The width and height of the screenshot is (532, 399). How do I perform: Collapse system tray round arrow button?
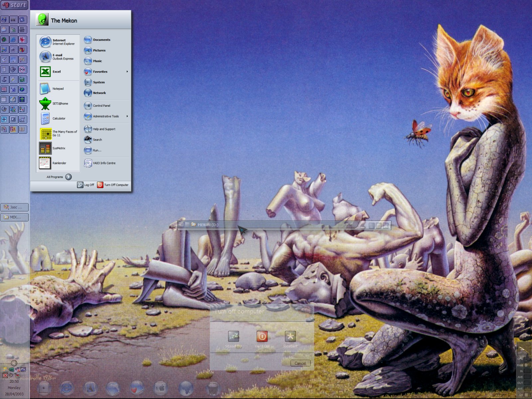pyautogui.click(x=14, y=363)
